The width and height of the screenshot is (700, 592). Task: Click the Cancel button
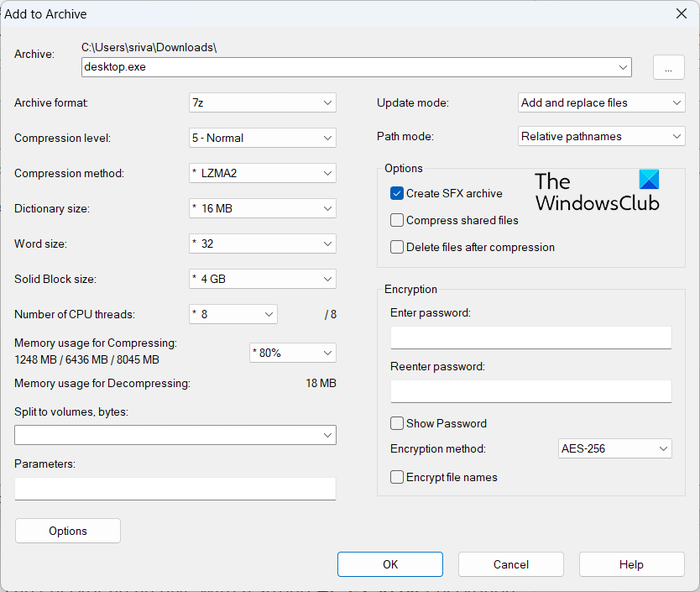[x=511, y=565]
